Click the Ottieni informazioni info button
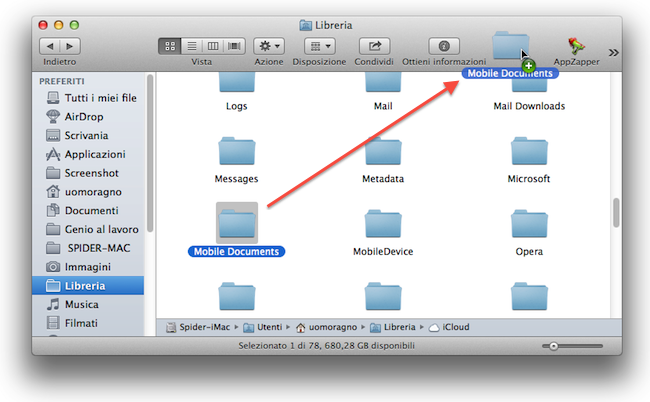Viewport: 650px width, 402px height. [x=443, y=46]
